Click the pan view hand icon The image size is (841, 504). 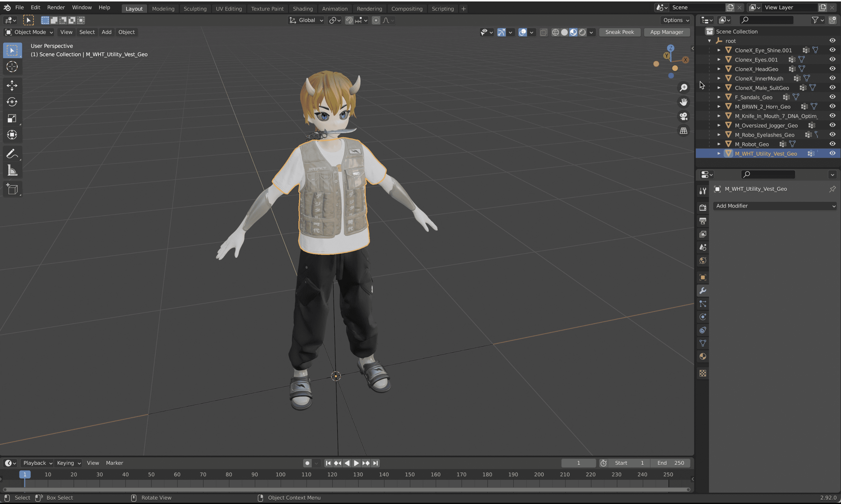(683, 102)
